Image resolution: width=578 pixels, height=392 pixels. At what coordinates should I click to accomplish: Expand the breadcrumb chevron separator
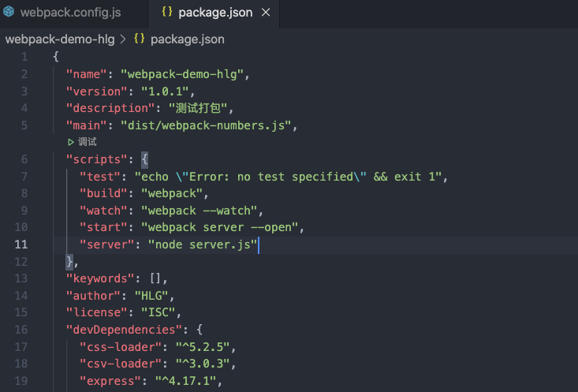coord(123,39)
